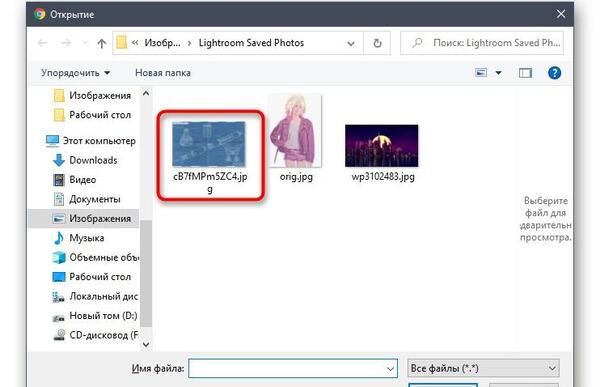Toggle the preview pane
The height and width of the screenshot is (387, 600).
pyautogui.click(x=525, y=73)
